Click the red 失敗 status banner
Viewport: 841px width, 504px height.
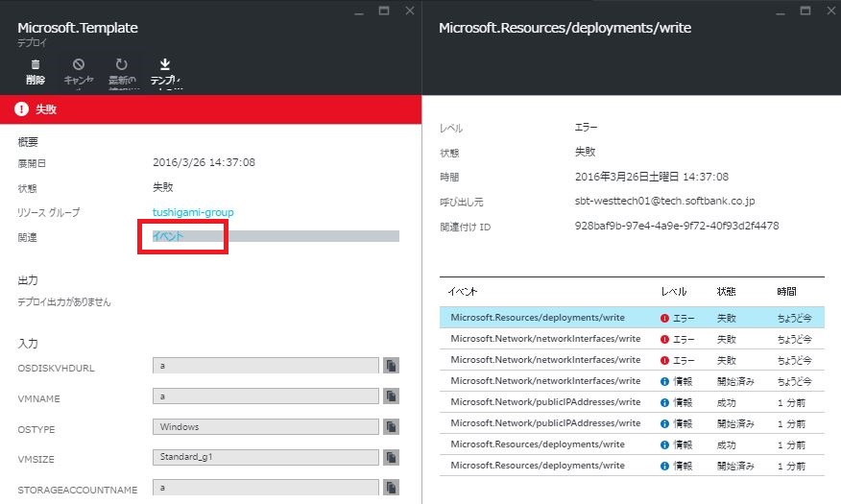click(x=210, y=109)
